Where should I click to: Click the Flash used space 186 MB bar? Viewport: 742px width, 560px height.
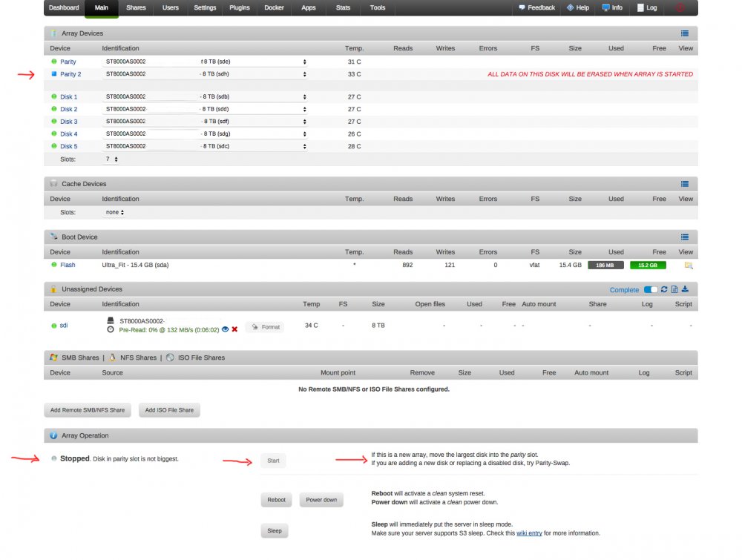(x=605, y=266)
